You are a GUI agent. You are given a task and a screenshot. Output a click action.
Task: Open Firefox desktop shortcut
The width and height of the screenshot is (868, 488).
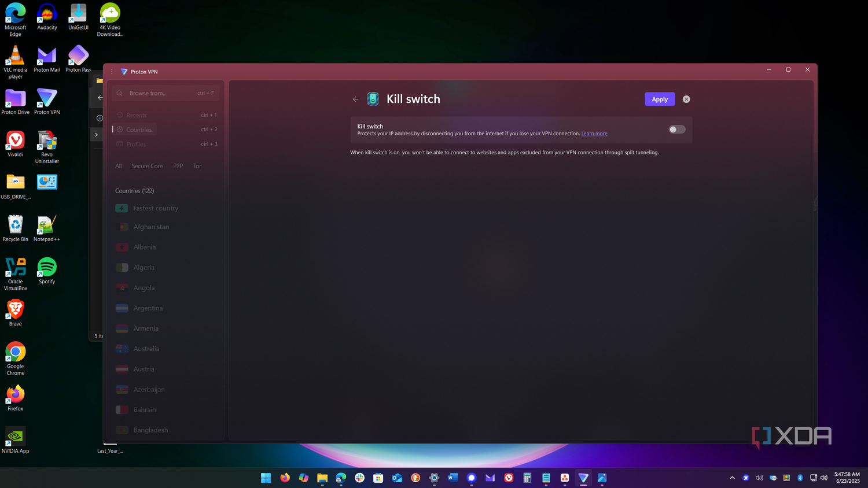click(x=16, y=398)
